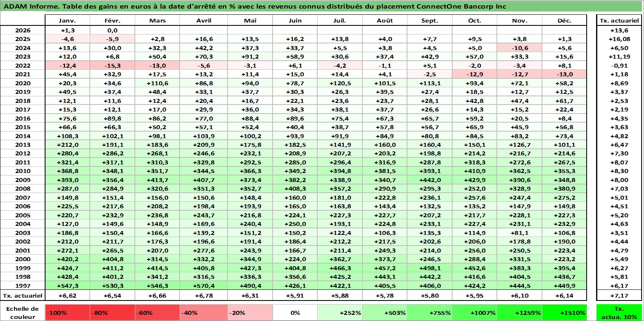The image size is (644, 321).
Task: Click the Déc. column header
Action: point(564,20)
